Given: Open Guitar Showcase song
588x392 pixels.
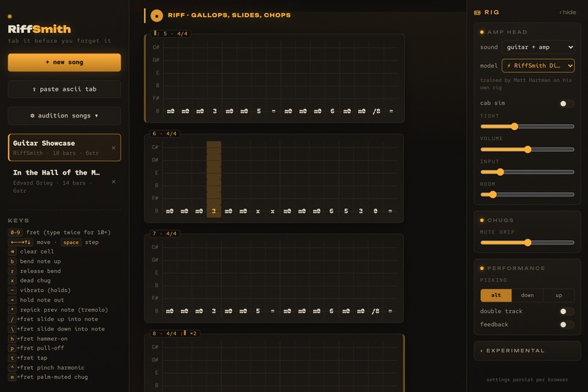Looking at the screenshot, I should pos(64,147).
